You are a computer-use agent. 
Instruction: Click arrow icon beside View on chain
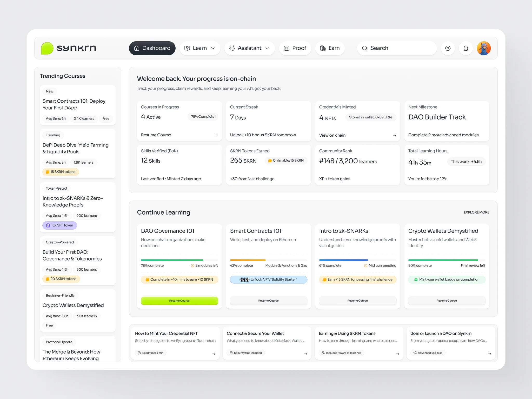[x=394, y=135]
